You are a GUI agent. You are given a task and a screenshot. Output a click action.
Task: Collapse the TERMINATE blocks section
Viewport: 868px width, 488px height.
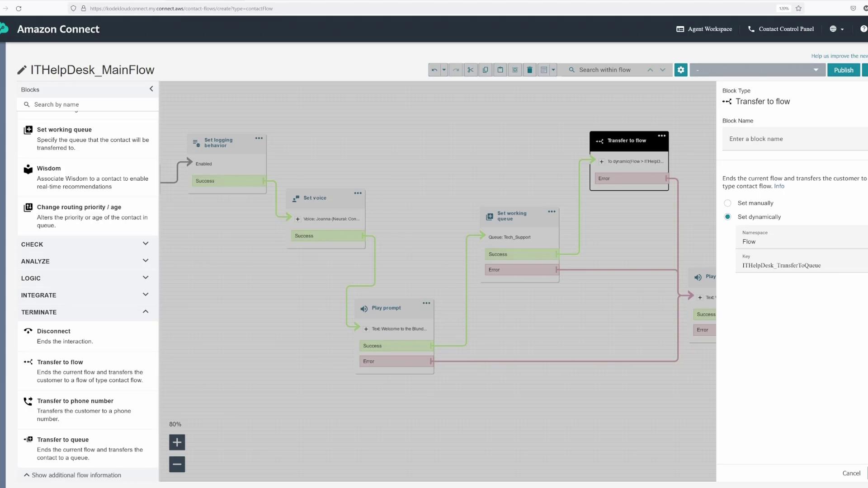145,312
